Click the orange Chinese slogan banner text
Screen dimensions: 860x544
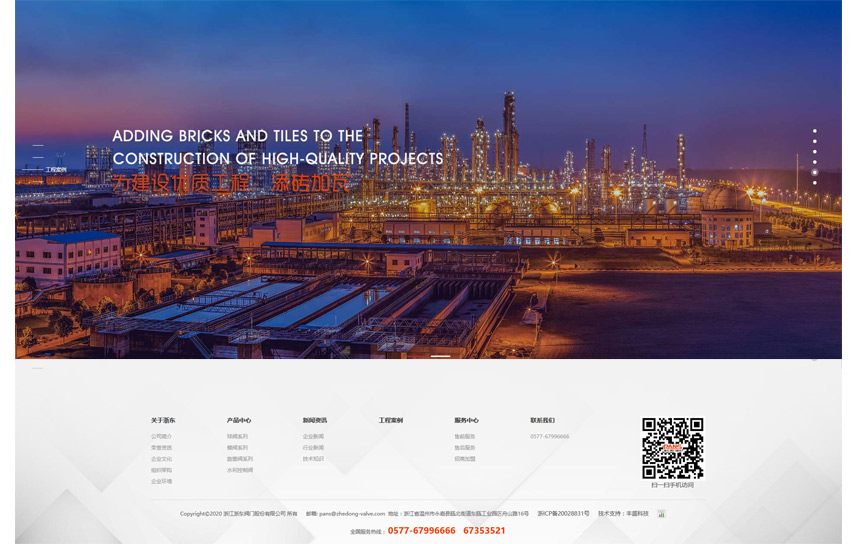click(231, 184)
